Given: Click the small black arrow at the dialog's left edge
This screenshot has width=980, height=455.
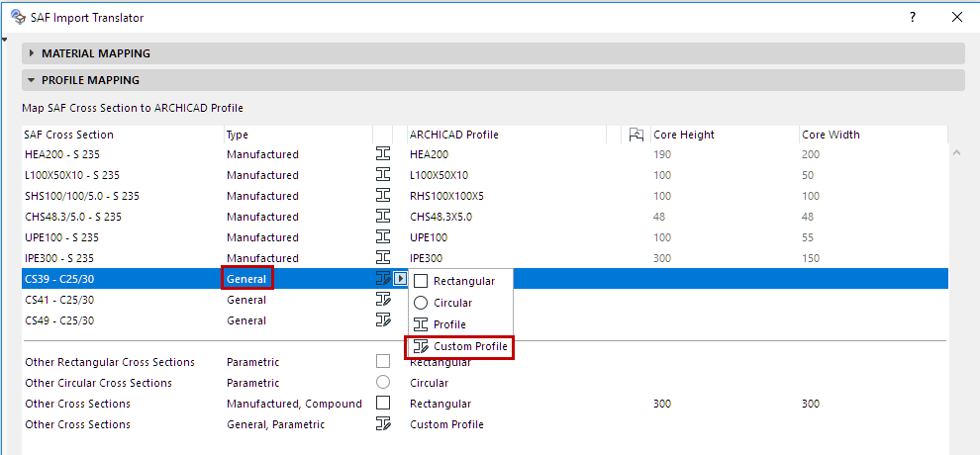Looking at the screenshot, I should [x=4, y=40].
